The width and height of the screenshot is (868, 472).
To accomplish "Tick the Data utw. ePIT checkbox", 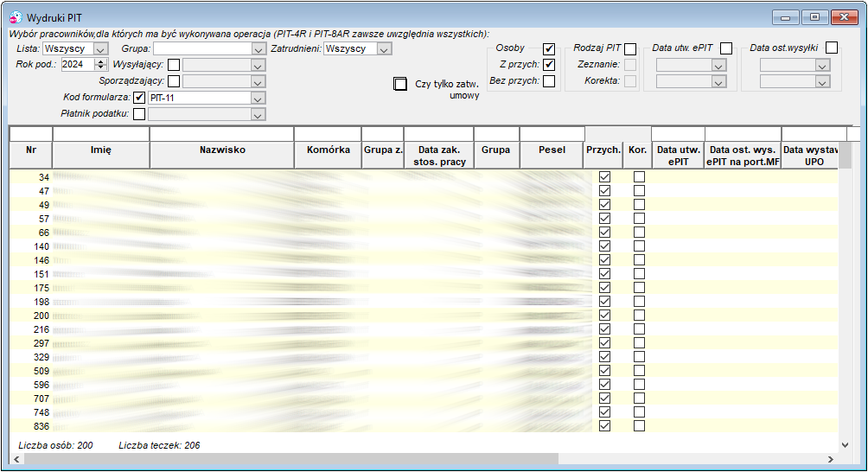I will click(x=726, y=48).
